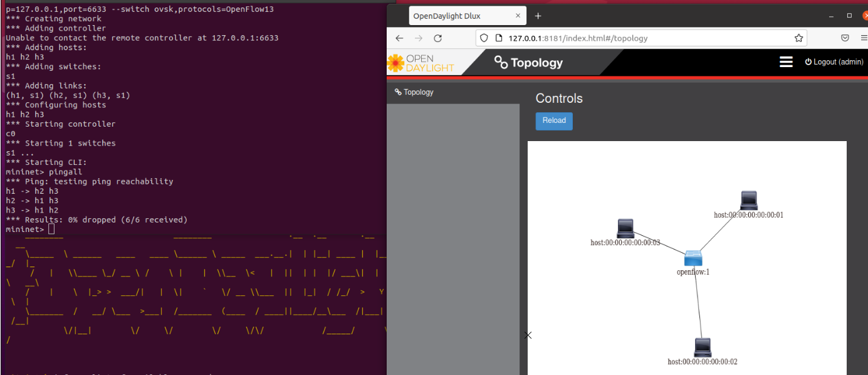Reload the page with browser refresh icon
The image size is (868, 375).
[438, 38]
